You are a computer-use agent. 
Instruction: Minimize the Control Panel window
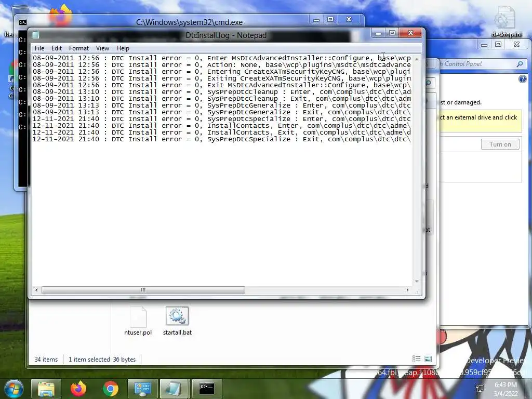pyautogui.click(x=484, y=45)
